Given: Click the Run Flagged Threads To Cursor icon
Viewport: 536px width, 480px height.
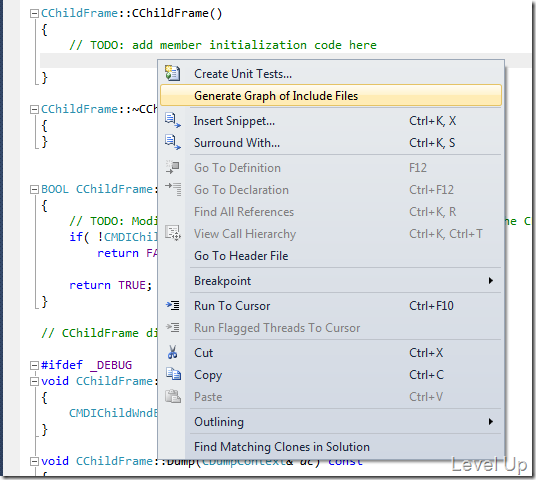Looking at the screenshot, I should (173, 327).
